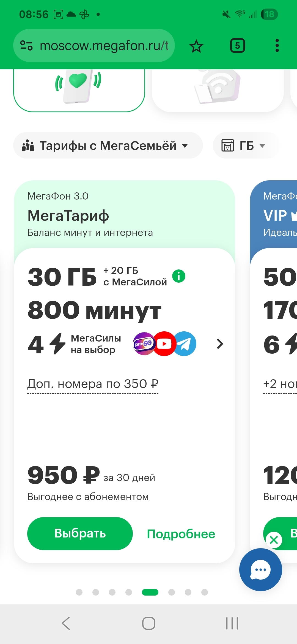
Task: Tap the moscow.megafon.ru address bar
Action: (104, 46)
